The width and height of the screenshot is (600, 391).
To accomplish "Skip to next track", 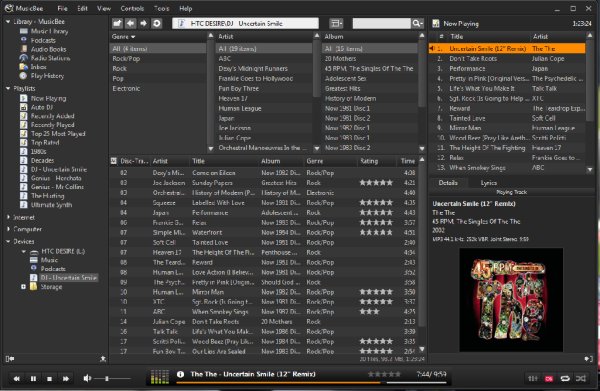I will click(x=66, y=378).
